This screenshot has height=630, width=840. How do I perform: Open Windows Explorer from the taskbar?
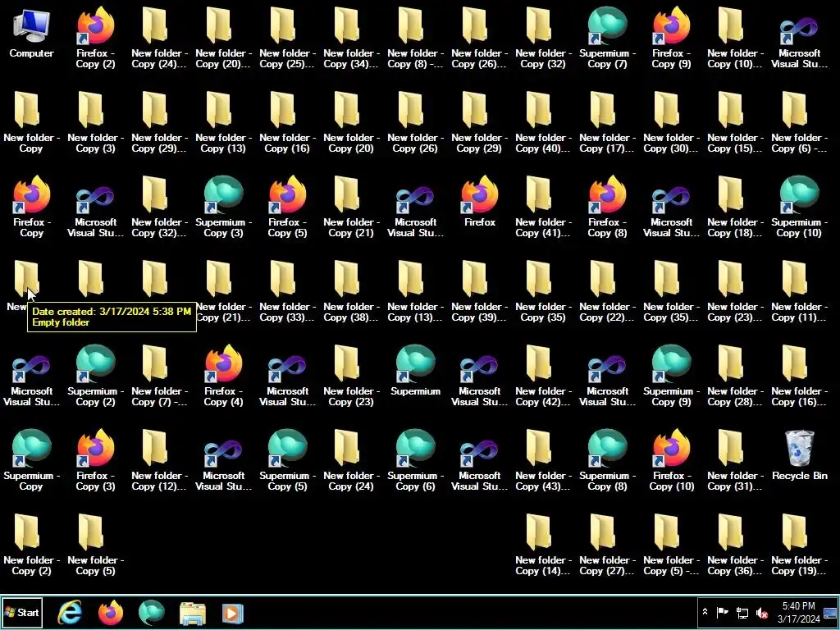tap(192, 613)
